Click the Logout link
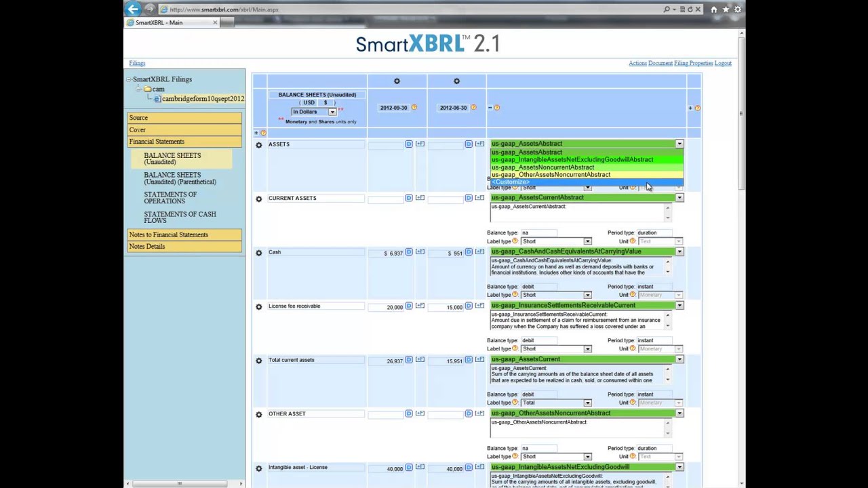The image size is (868, 488). (723, 63)
